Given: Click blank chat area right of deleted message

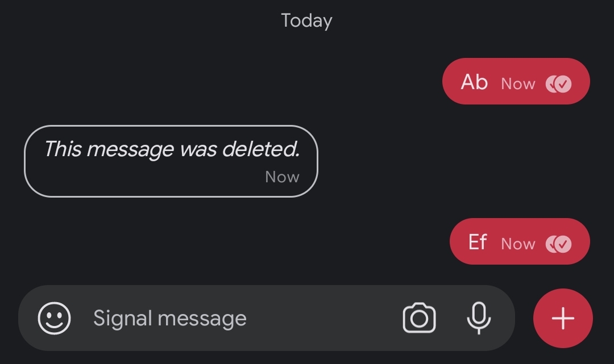Looking at the screenshot, I should tap(462, 161).
